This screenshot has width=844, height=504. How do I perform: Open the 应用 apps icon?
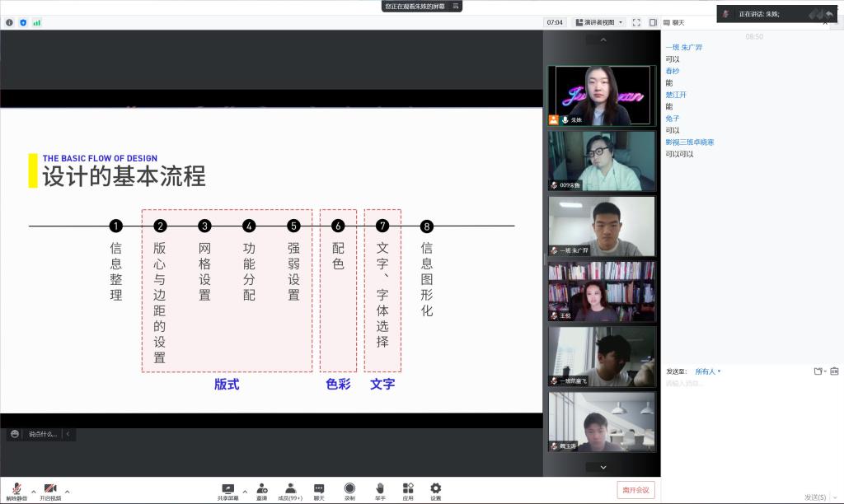pyautogui.click(x=408, y=491)
